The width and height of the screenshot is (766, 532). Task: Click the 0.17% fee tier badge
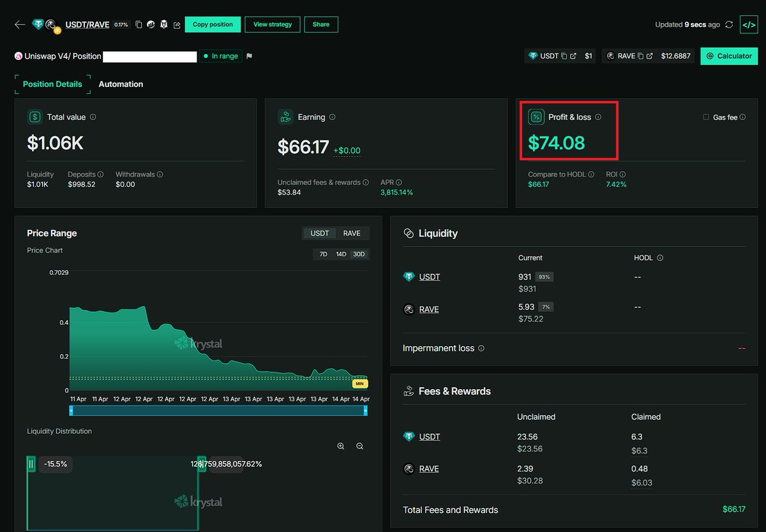pyautogui.click(x=121, y=25)
